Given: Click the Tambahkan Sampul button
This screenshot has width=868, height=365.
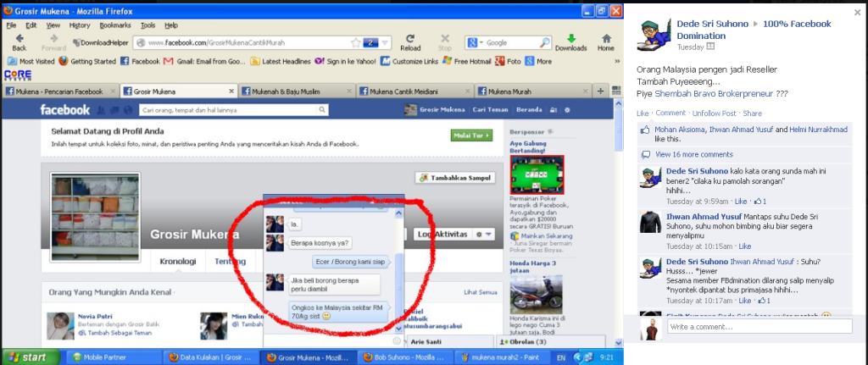Looking at the screenshot, I should [x=454, y=178].
